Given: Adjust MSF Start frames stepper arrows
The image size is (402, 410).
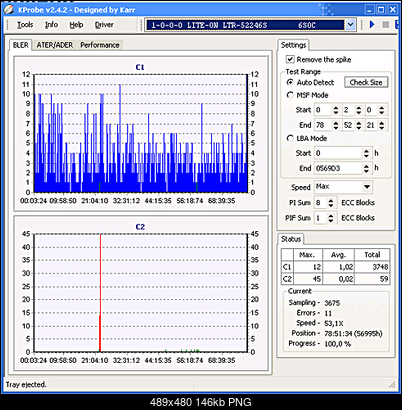Looking at the screenshot, I should pyautogui.click(x=382, y=110).
